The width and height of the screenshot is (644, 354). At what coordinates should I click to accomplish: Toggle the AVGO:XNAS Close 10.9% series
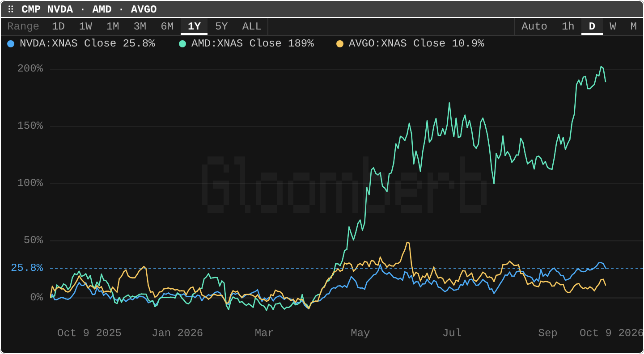pos(410,43)
